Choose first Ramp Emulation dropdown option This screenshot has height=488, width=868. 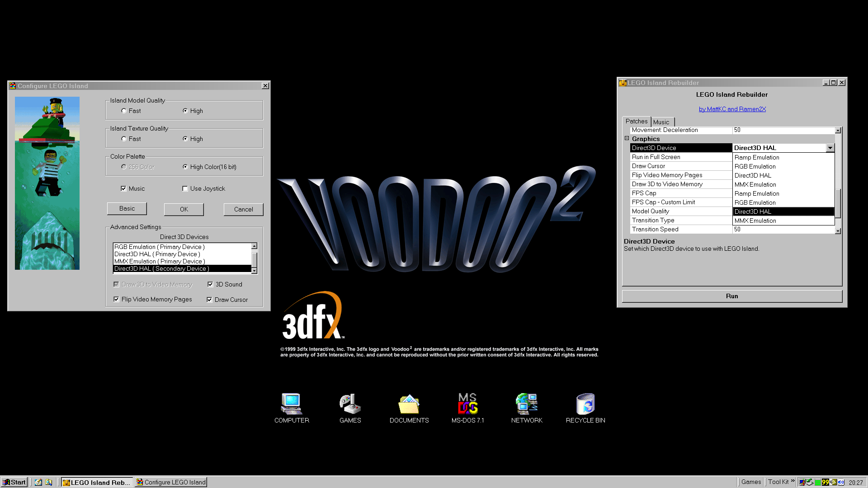783,157
